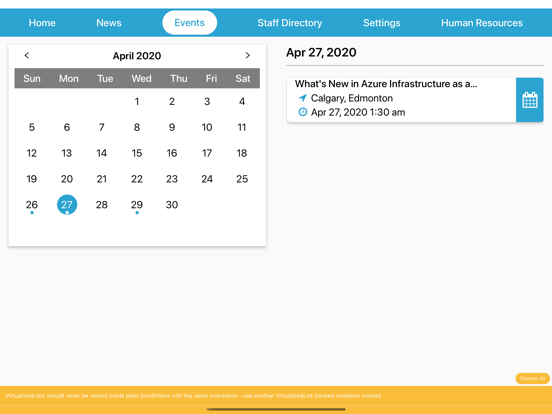Image resolution: width=552 pixels, height=414 pixels.
Task: Click the Tue weekday header
Action: click(105, 78)
